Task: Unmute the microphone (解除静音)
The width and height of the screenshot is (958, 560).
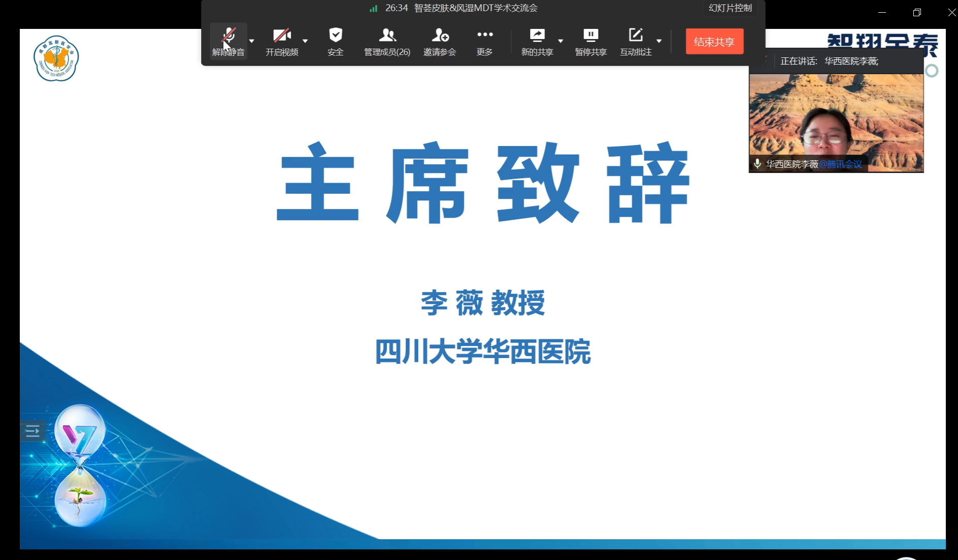Action: pyautogui.click(x=228, y=41)
